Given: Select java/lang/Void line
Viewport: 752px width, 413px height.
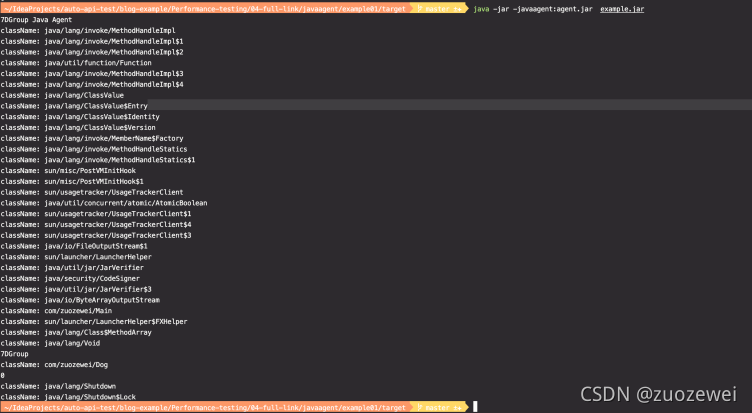Looking at the screenshot, I should coord(50,343).
